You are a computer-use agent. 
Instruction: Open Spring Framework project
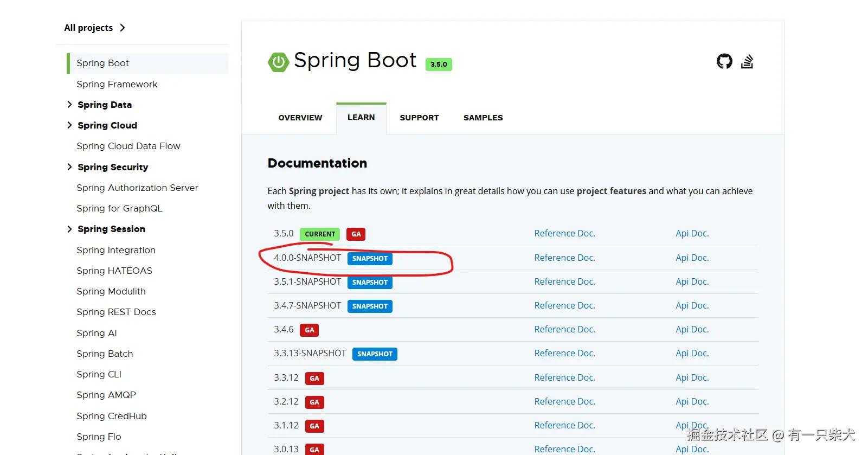coord(117,84)
